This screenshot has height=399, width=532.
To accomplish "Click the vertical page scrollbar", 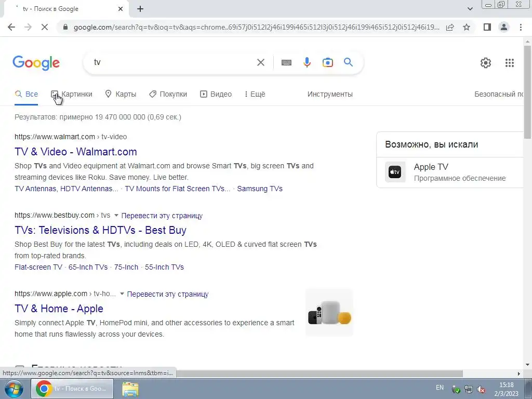I will [527, 91].
